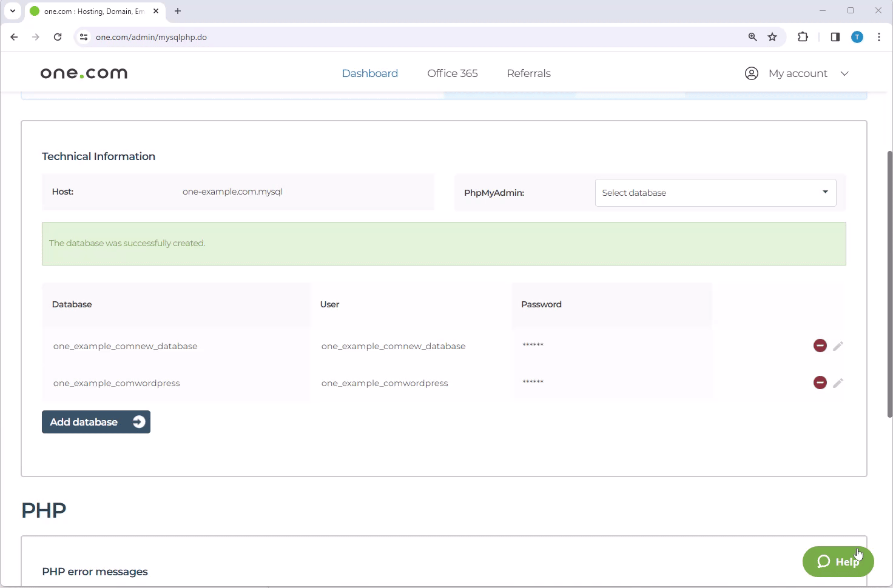Click the page vertical scrollbar
The image size is (893, 588).
(x=889, y=284)
